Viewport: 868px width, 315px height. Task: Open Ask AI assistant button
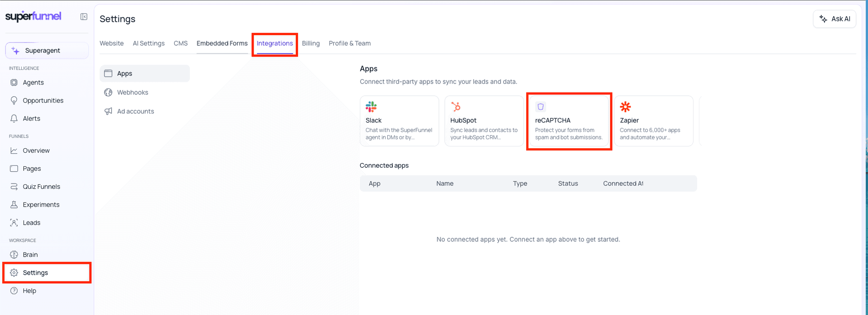click(x=835, y=19)
